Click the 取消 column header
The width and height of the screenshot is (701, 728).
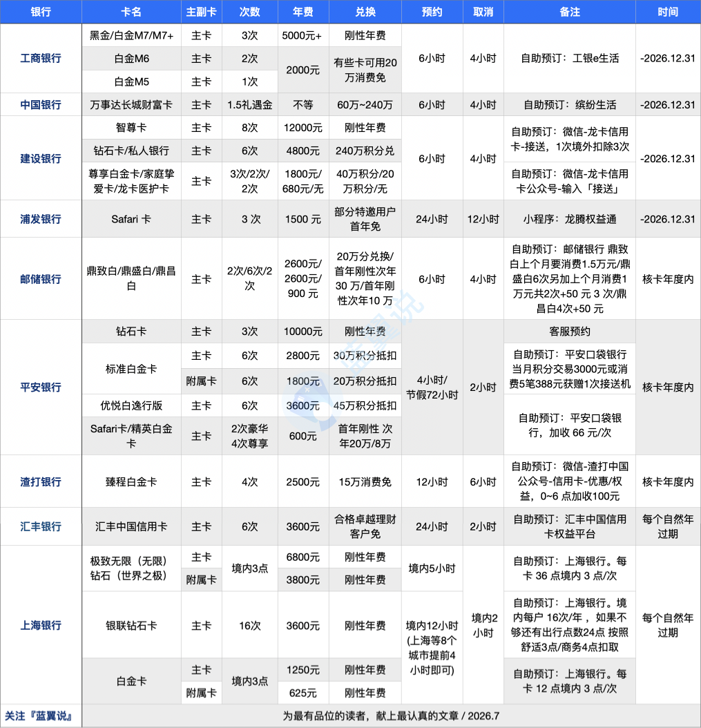[483, 12]
